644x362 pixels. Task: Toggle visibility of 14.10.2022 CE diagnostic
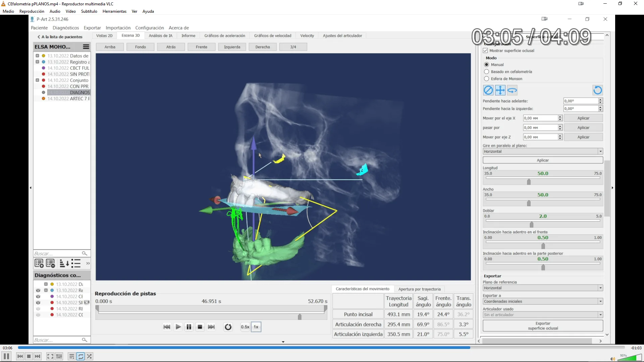pos(38,297)
